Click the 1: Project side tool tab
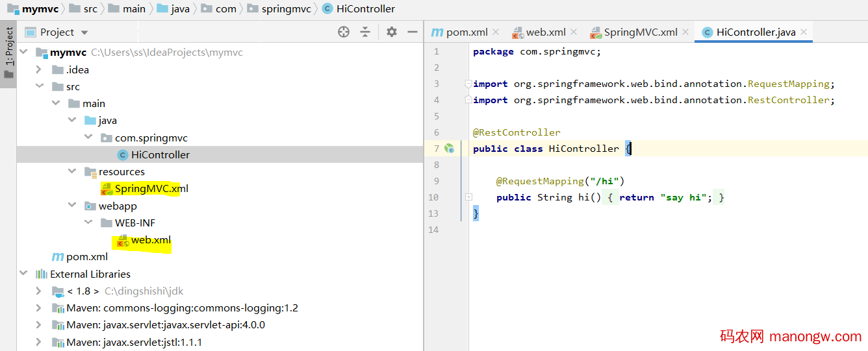 click(x=8, y=53)
